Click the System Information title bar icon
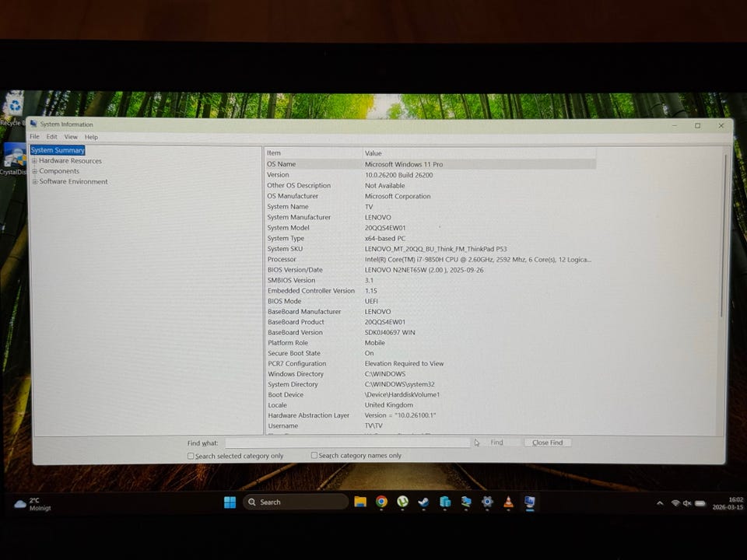The width and height of the screenshot is (747, 560). pos(33,124)
